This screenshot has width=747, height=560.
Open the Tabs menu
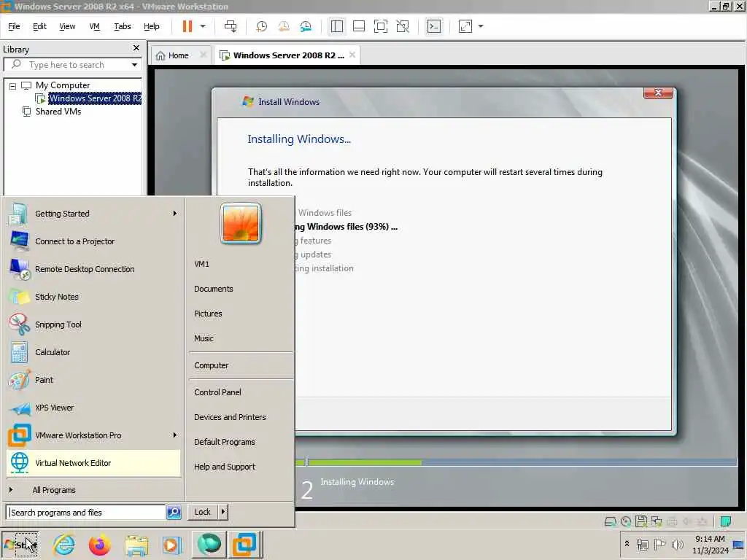click(x=123, y=26)
